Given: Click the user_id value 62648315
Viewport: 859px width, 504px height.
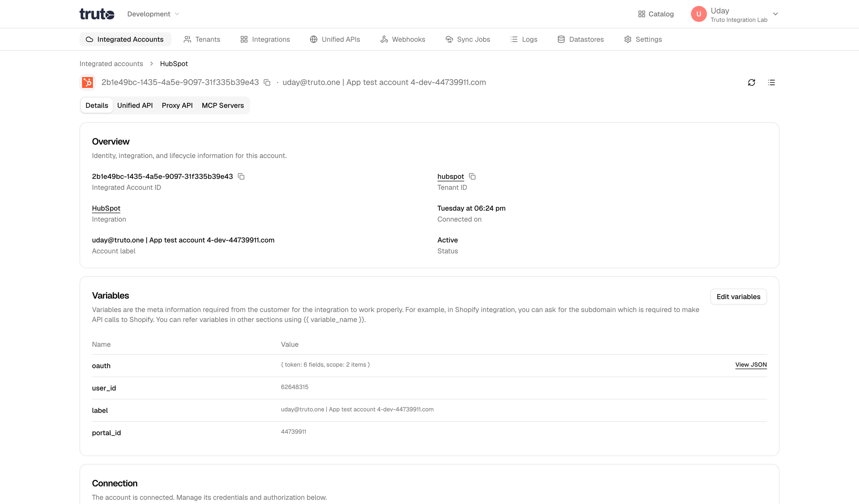Looking at the screenshot, I should point(295,387).
